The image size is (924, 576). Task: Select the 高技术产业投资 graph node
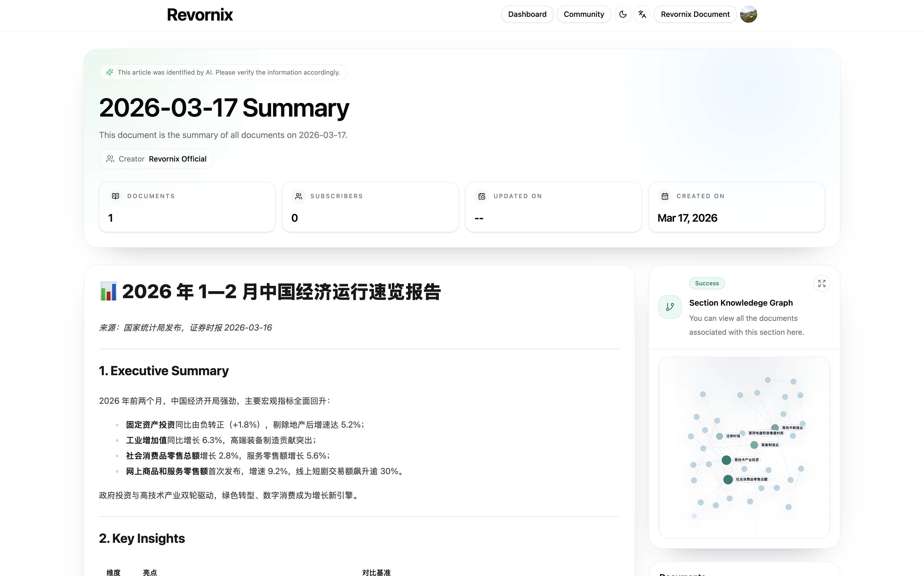(726, 460)
